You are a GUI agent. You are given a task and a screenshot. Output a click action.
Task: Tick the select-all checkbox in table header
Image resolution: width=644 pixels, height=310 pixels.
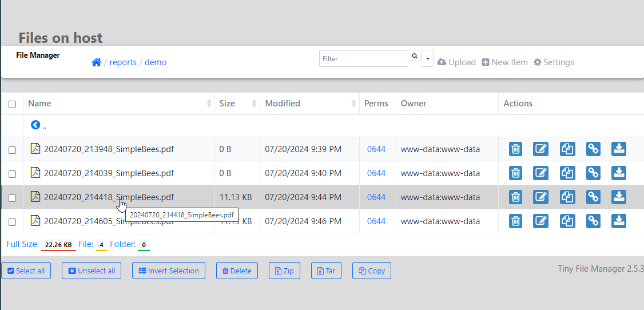pos(13,104)
